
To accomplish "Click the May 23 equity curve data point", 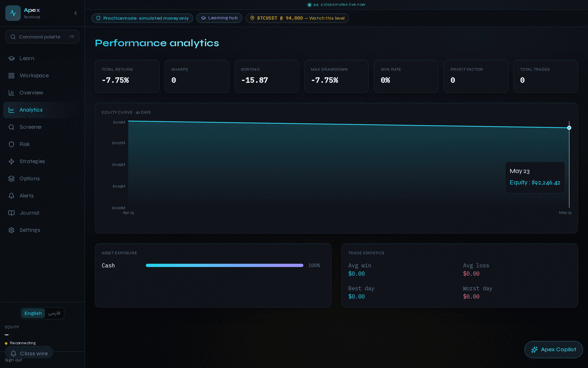I will (x=569, y=128).
